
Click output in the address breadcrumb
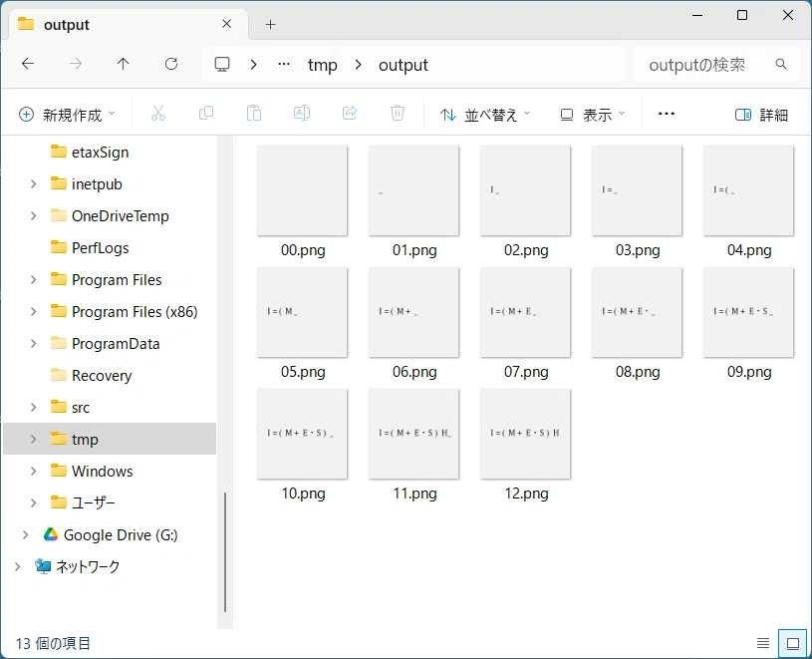403,65
